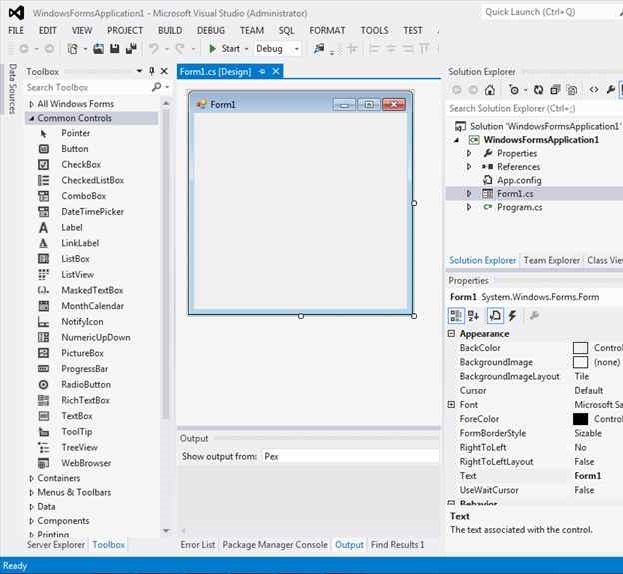The height and width of the screenshot is (574, 623).
Task: Open the BUILD menu
Action: (x=170, y=30)
